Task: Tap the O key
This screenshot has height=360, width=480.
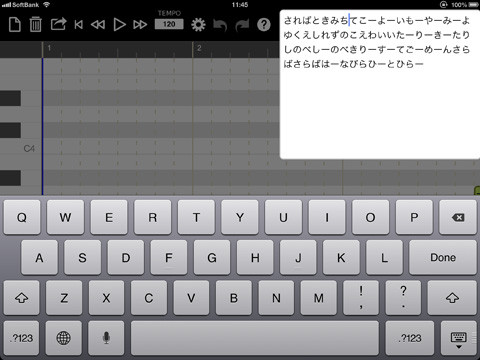Action: point(371,217)
